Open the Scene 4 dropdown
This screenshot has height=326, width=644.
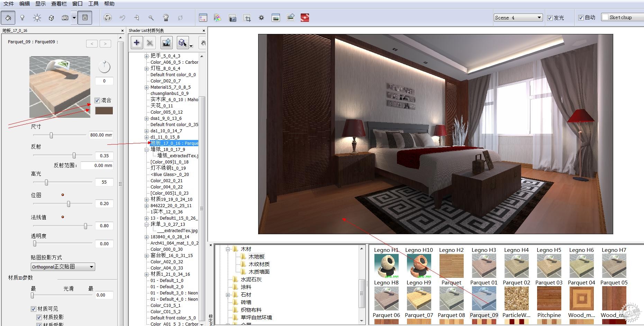pos(518,18)
